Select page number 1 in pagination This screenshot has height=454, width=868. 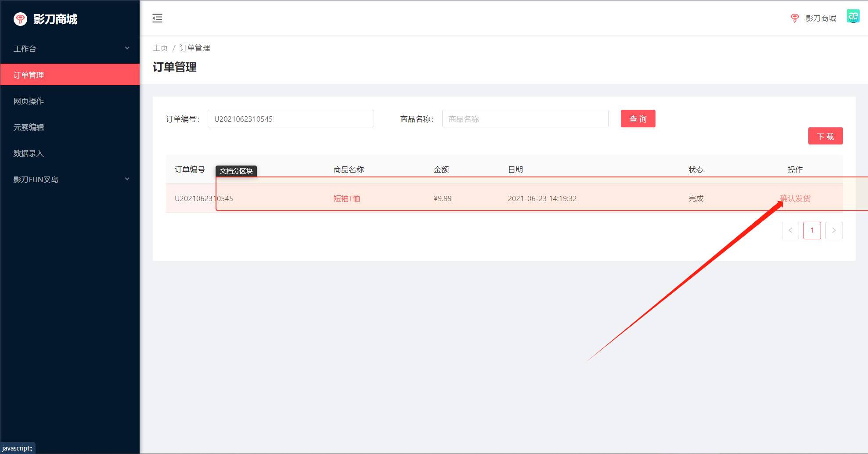click(x=812, y=231)
